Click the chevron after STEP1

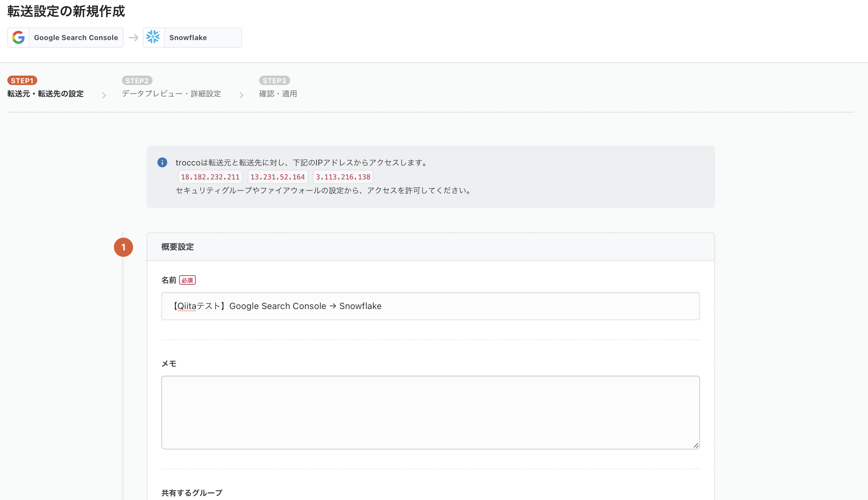tap(104, 95)
